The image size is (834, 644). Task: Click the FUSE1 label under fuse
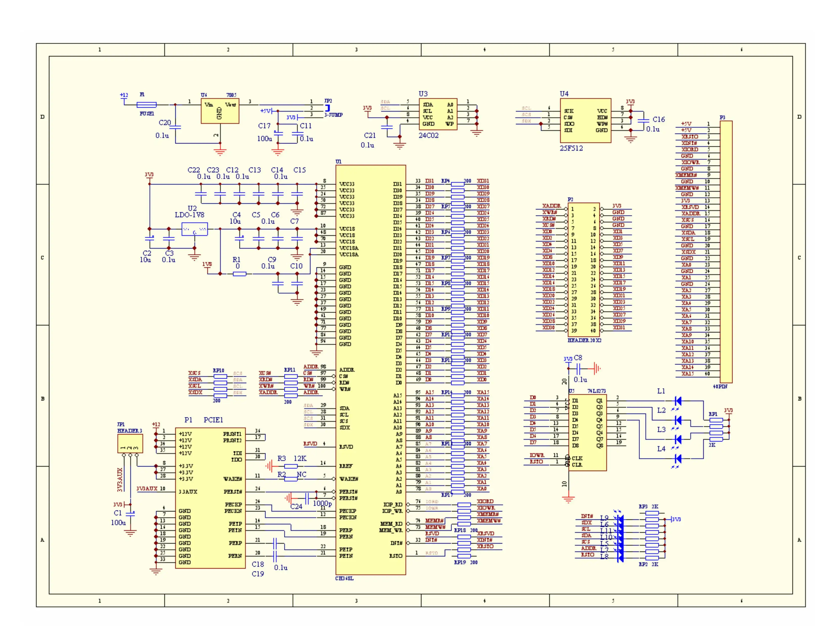coord(147,114)
